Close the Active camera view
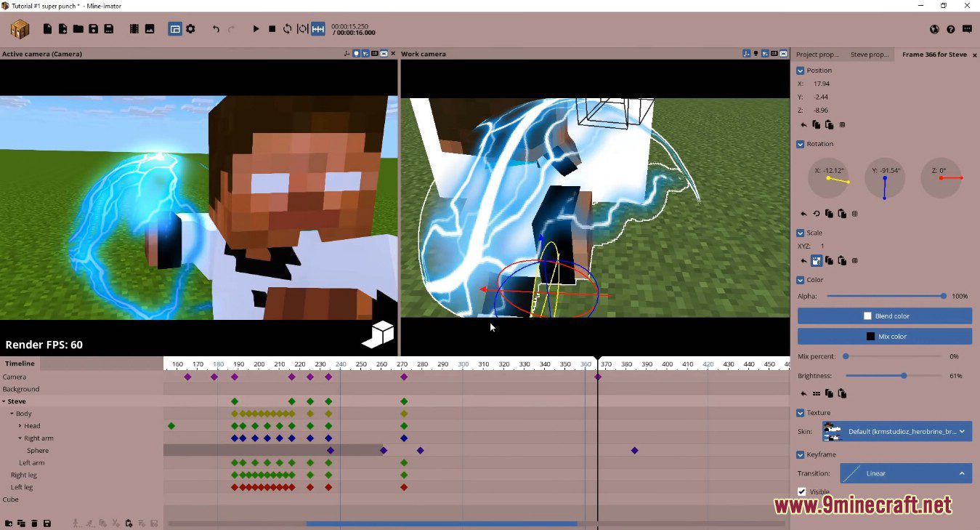980x530 pixels. coord(394,54)
